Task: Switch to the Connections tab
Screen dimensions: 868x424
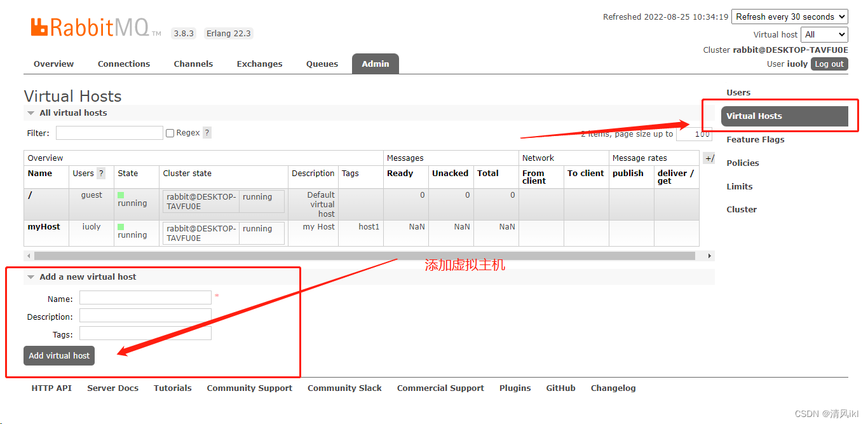Action: (x=124, y=64)
